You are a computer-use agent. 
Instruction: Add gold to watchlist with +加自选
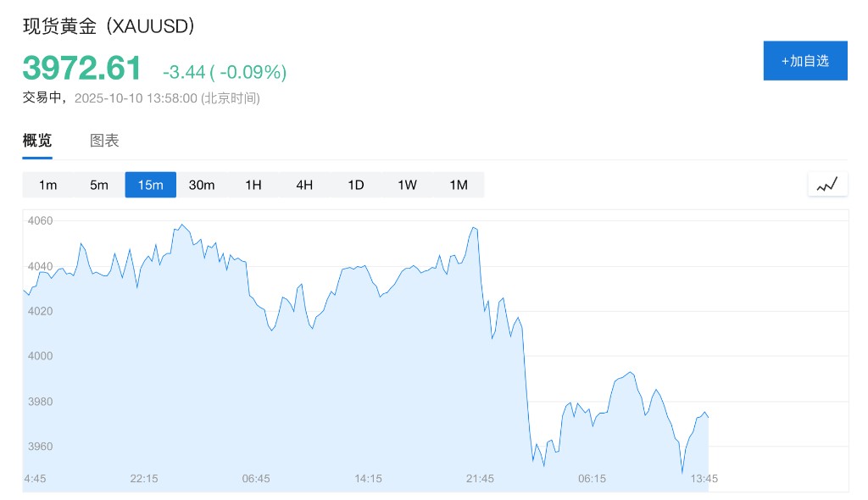click(x=805, y=60)
